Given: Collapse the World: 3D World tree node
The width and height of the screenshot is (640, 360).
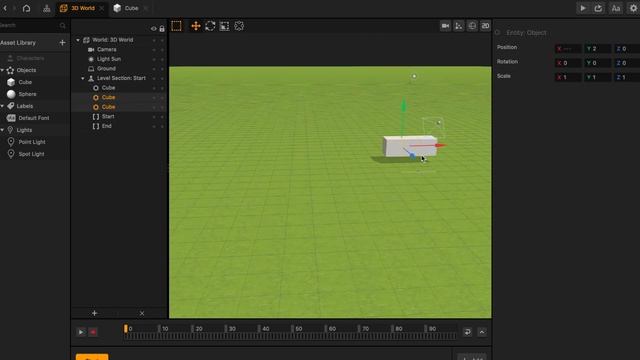Looking at the screenshot, I should (78, 40).
